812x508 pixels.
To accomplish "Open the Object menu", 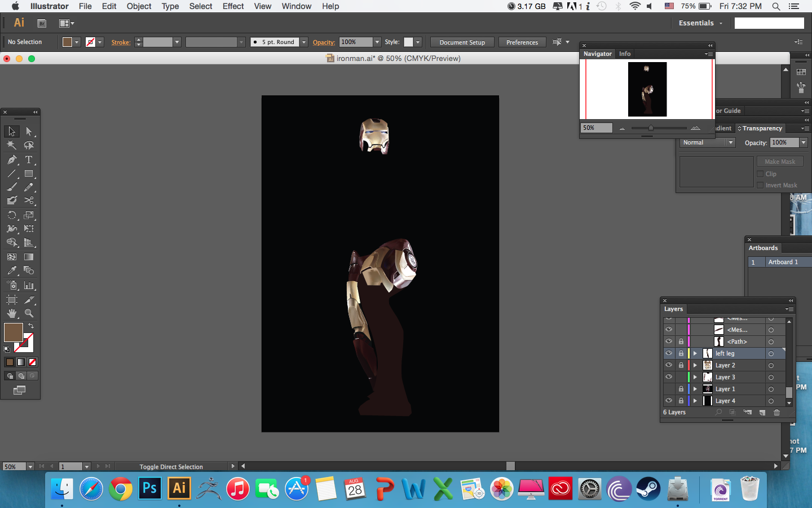I will pyautogui.click(x=139, y=6).
